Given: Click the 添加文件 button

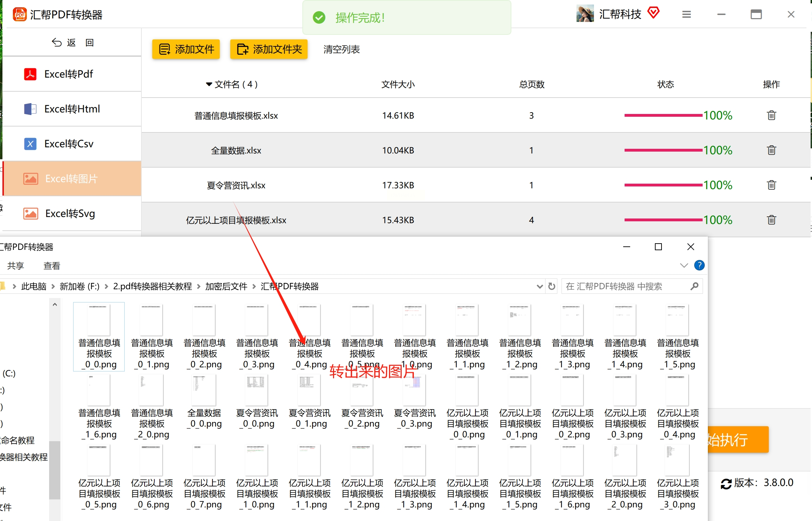Looking at the screenshot, I should click(x=186, y=49).
